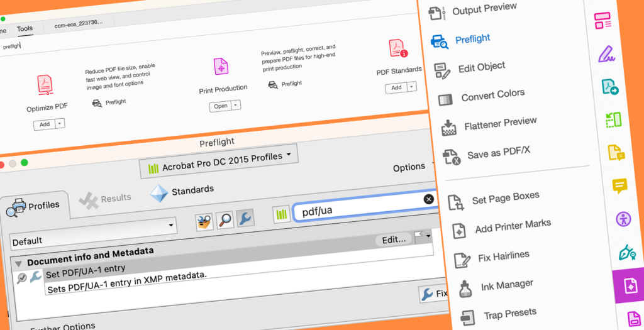Screen dimensions: 644x330
Task: Click the green library icon beside search field
Action: coord(281,214)
